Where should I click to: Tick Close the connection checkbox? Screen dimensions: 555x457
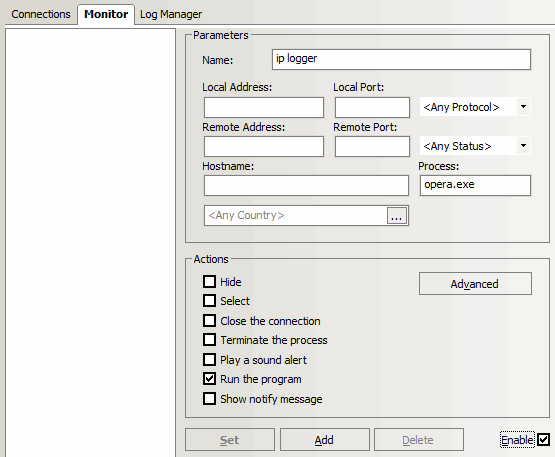coord(209,321)
